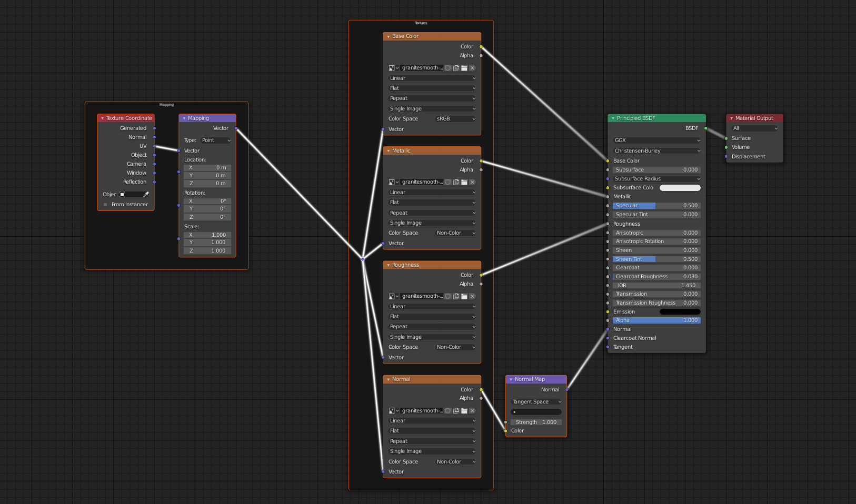
Task: Unlink the image on the Roughness texture node
Action: pyautogui.click(x=472, y=296)
